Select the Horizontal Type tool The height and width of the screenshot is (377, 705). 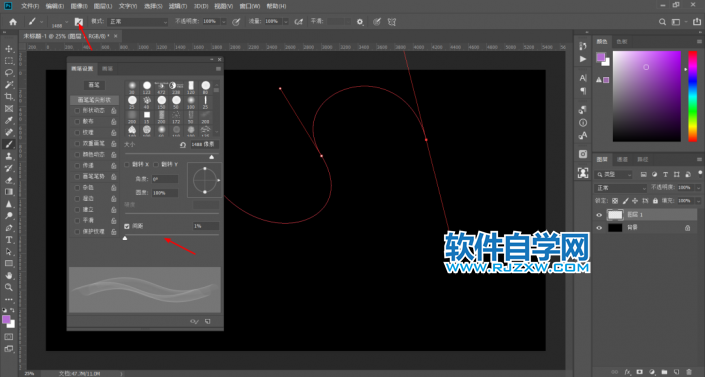[x=9, y=240]
